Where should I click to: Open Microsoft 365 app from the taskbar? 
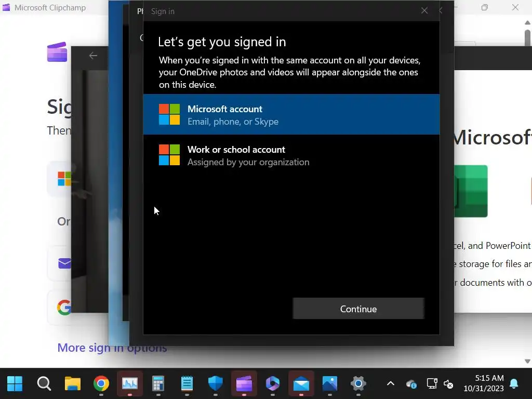coord(272,384)
